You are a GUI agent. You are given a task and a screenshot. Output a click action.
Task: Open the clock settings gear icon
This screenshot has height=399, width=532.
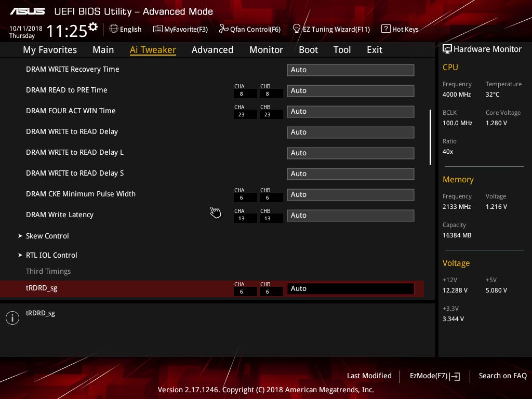pos(93,27)
